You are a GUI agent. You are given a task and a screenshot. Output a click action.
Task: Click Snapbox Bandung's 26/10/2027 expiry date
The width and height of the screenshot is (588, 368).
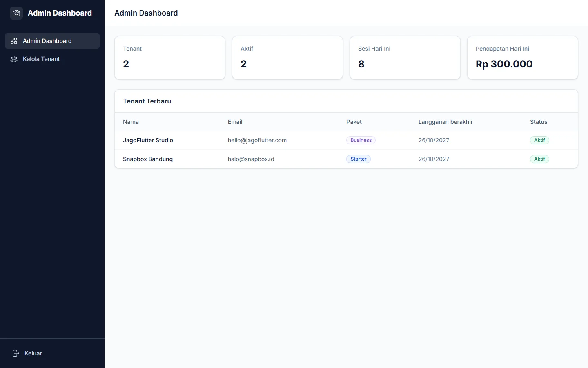(x=434, y=159)
